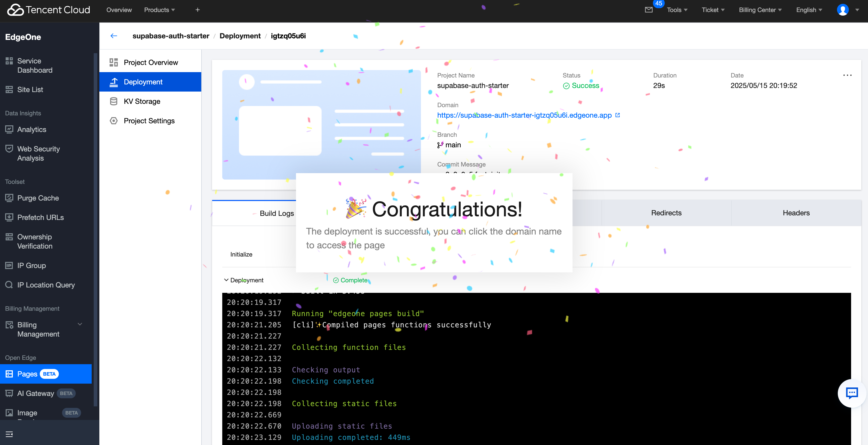Click the Deployment breadcrumb link
The width and height of the screenshot is (868, 445).
[x=240, y=36]
